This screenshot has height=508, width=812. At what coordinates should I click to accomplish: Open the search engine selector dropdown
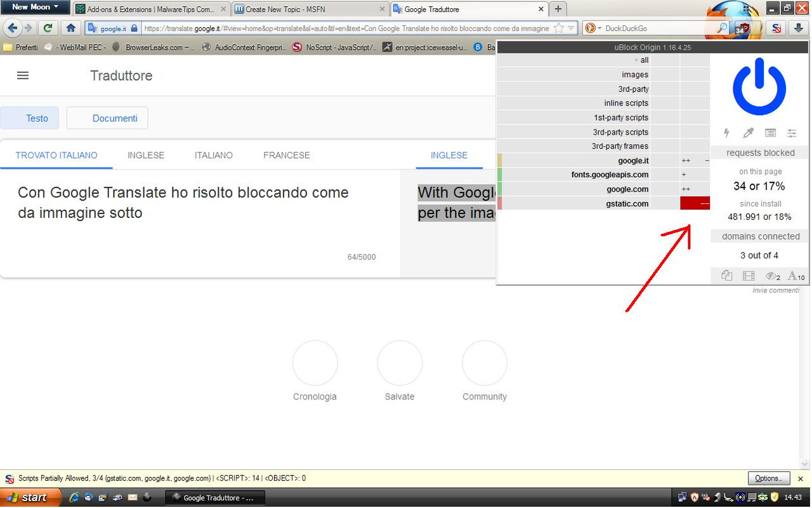click(593, 29)
